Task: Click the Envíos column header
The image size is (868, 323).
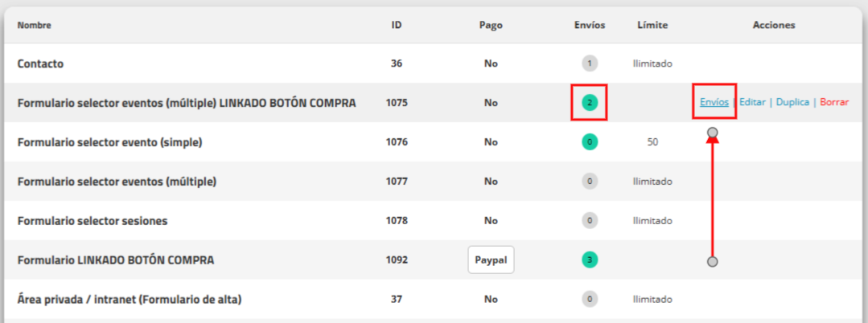Action: coord(590,25)
